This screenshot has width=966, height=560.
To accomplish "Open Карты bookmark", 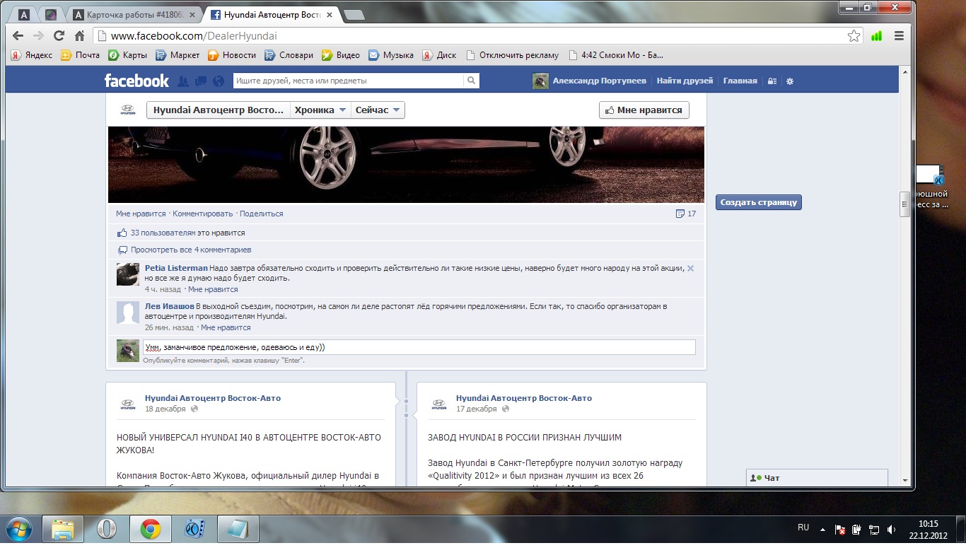I will (x=127, y=55).
